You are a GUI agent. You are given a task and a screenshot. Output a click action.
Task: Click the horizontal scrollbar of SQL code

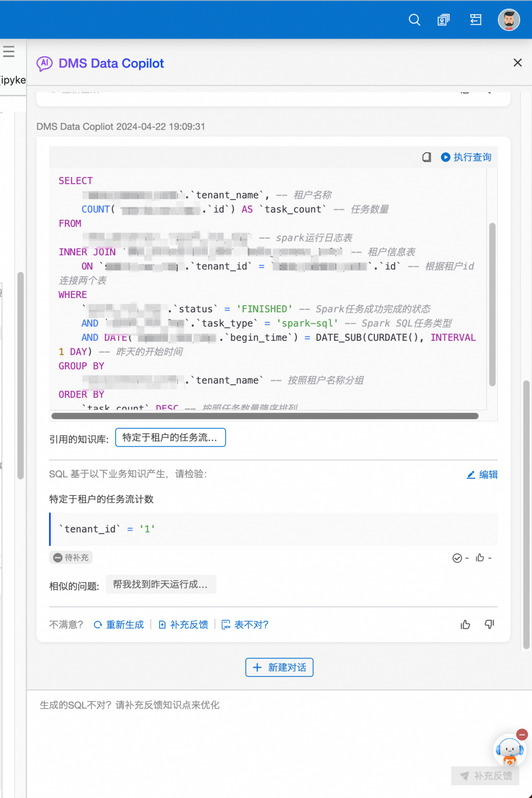point(265,416)
